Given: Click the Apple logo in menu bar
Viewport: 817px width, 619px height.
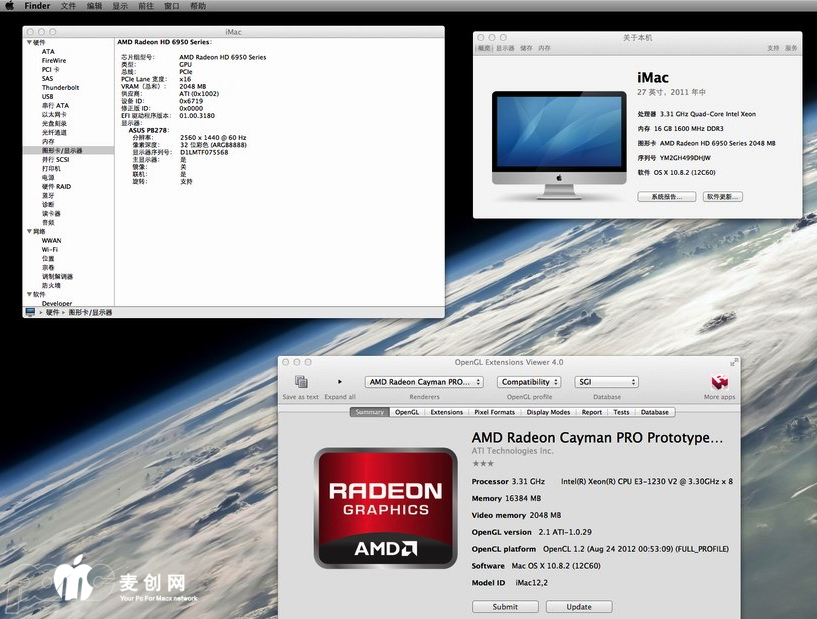Looking at the screenshot, I should (x=9, y=6).
